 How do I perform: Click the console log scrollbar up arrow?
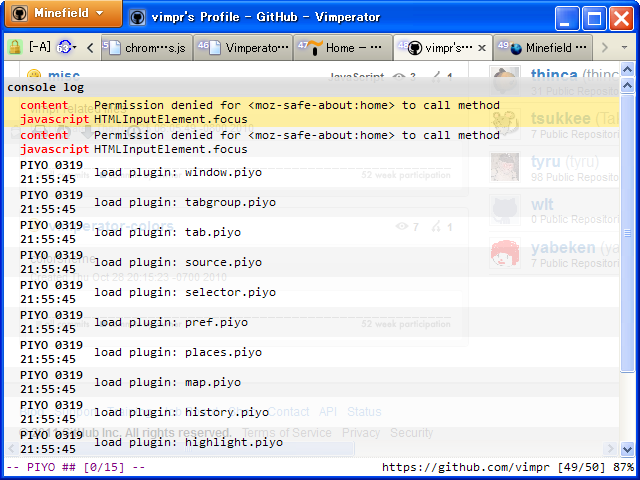[627, 85]
